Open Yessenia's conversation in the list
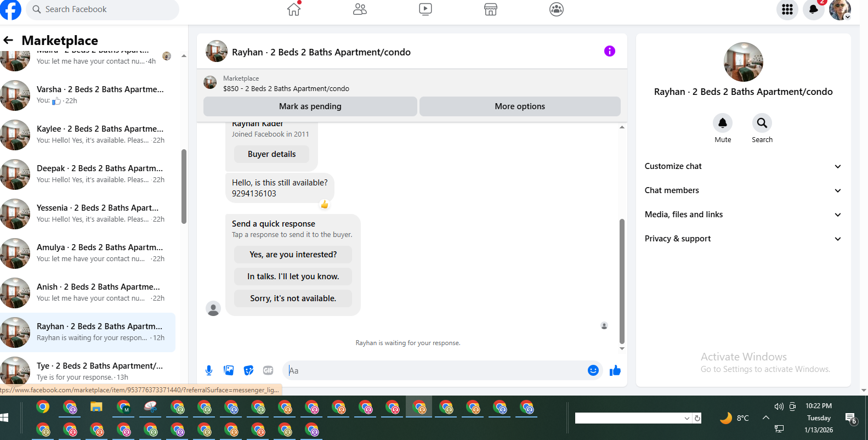The height and width of the screenshot is (440, 868). click(88, 213)
